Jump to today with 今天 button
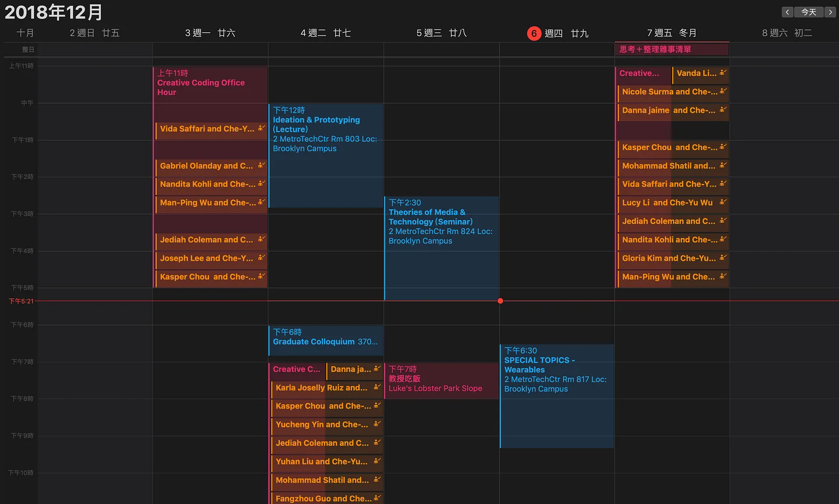 point(809,12)
